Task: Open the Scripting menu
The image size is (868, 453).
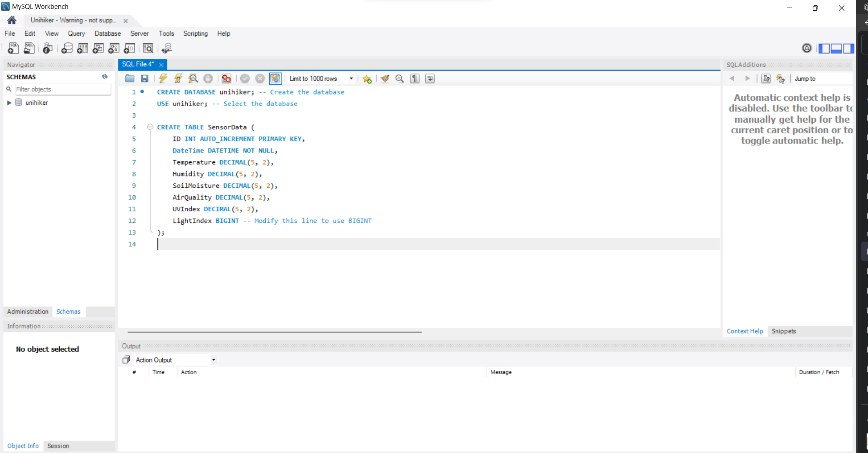Action: (195, 33)
